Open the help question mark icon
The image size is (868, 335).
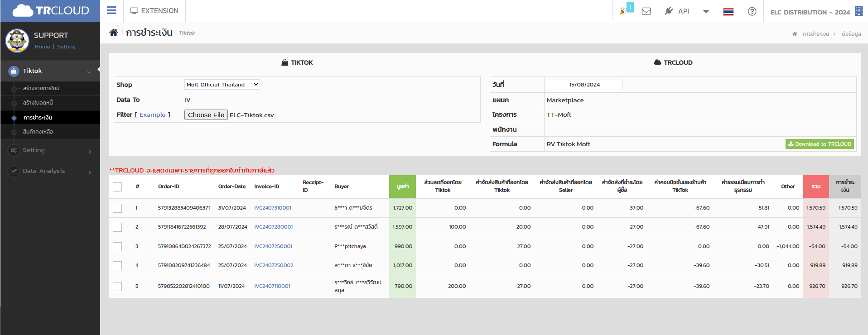752,11
